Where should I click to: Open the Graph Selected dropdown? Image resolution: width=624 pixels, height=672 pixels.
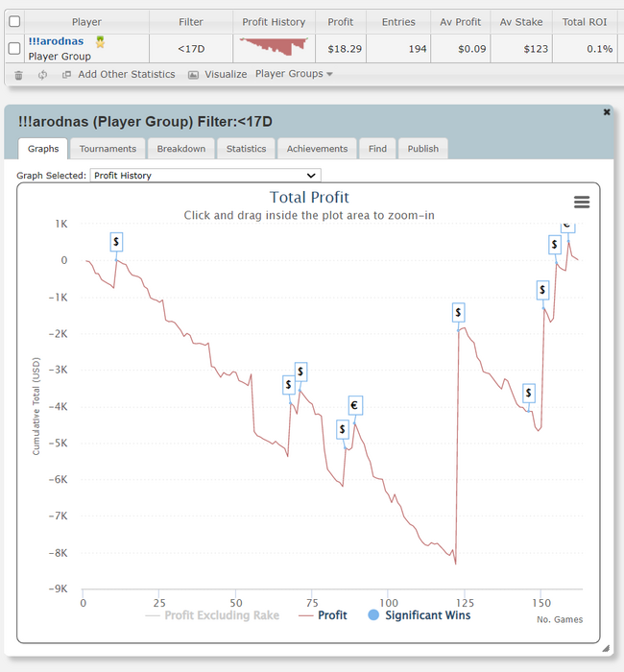[205, 176]
